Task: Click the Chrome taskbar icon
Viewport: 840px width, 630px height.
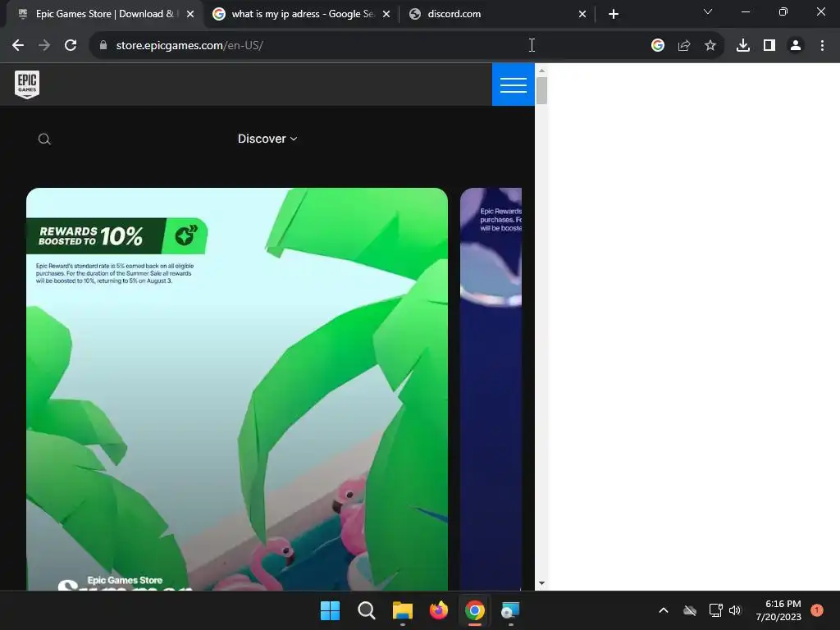Action: [x=475, y=610]
